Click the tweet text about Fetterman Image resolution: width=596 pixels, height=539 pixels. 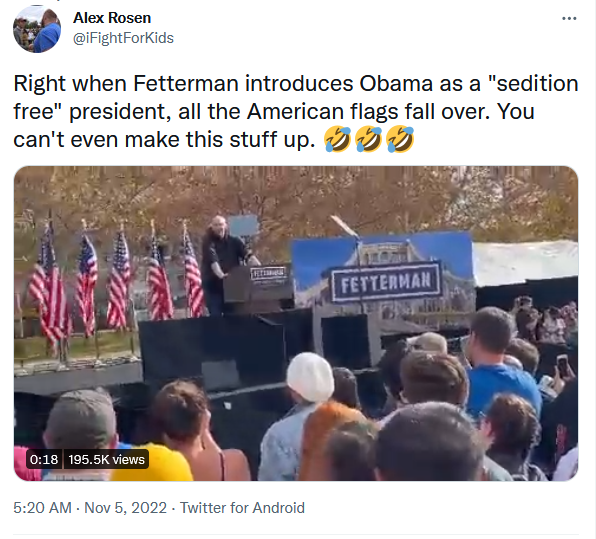coord(296,111)
